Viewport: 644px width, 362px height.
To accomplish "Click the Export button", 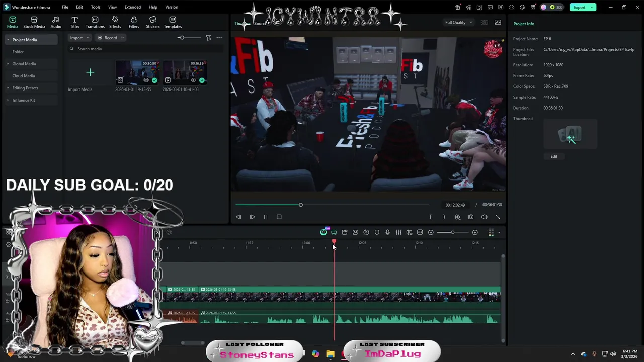I will click(x=579, y=7).
